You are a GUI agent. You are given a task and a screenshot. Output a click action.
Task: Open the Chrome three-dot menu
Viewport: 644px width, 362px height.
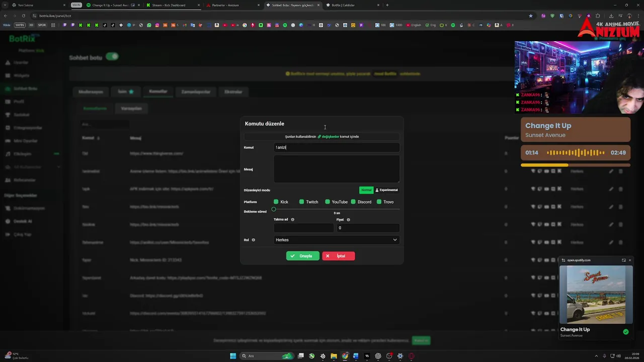coord(638,16)
